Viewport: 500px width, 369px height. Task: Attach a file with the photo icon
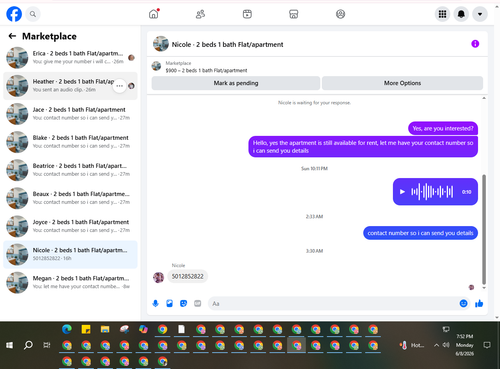tap(169, 303)
